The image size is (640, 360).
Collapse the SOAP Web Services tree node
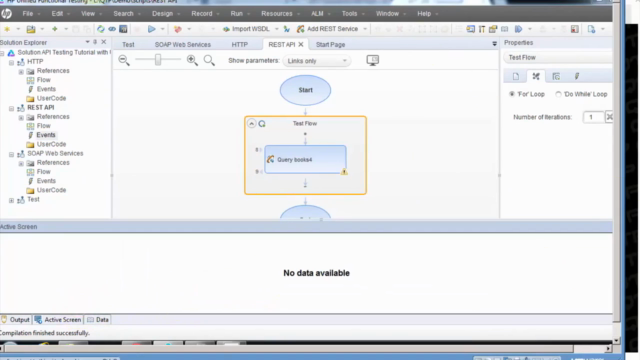[x=11, y=154]
